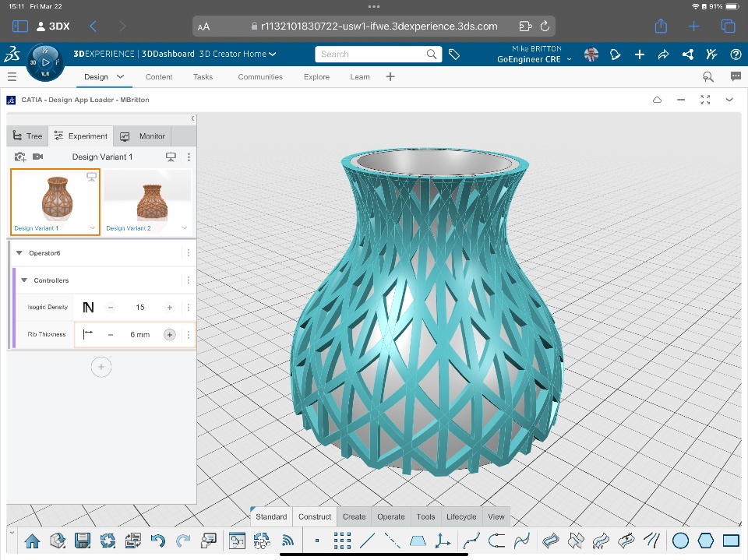This screenshot has height=560, width=748.
Task: Open the 3D Creator Home dropdown
Action: point(238,55)
